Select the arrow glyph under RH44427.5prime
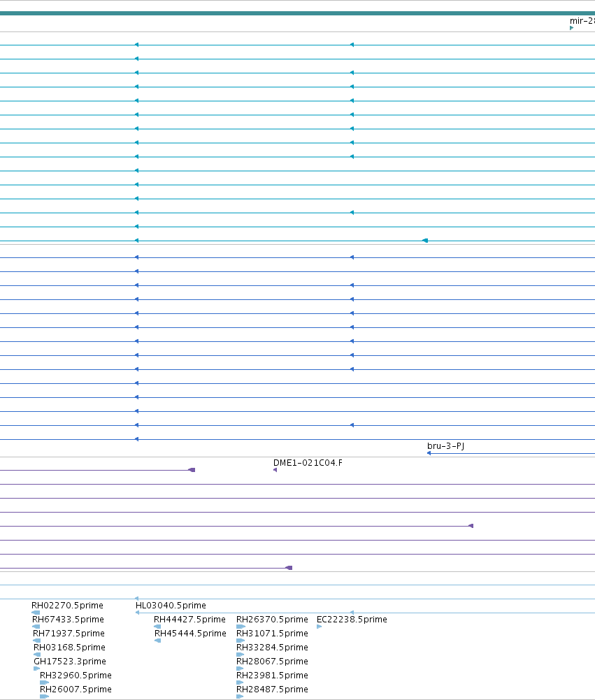 coord(157,627)
